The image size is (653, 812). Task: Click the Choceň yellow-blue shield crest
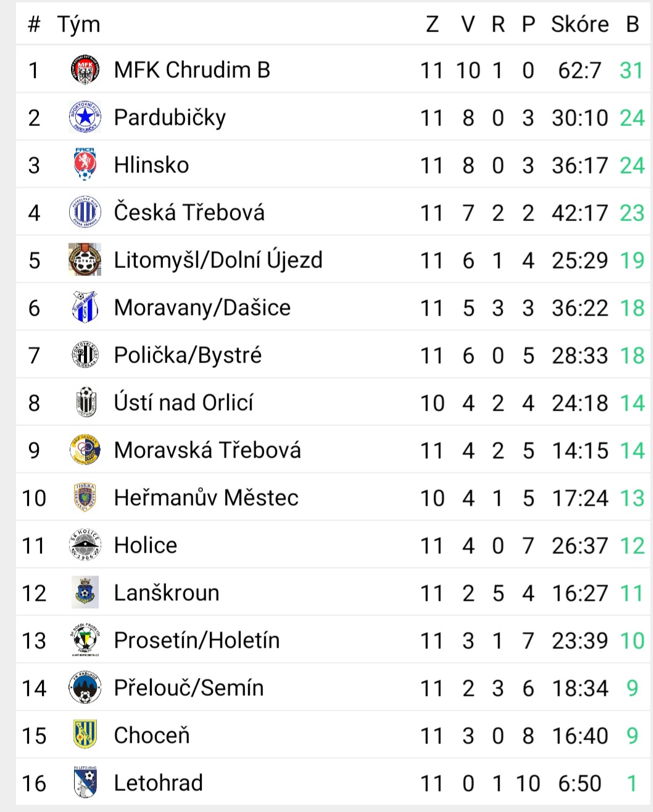(85, 735)
